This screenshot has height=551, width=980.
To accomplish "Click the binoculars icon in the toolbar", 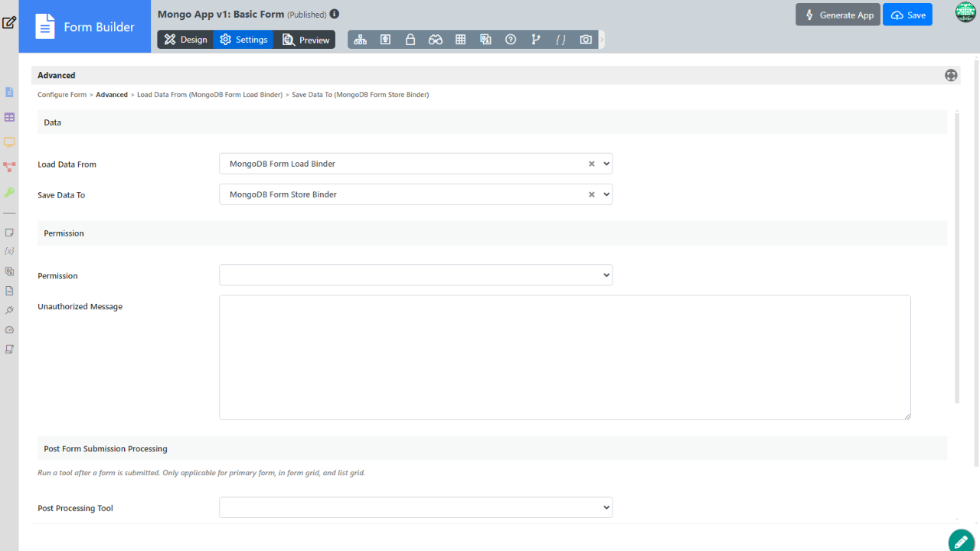I will (436, 40).
